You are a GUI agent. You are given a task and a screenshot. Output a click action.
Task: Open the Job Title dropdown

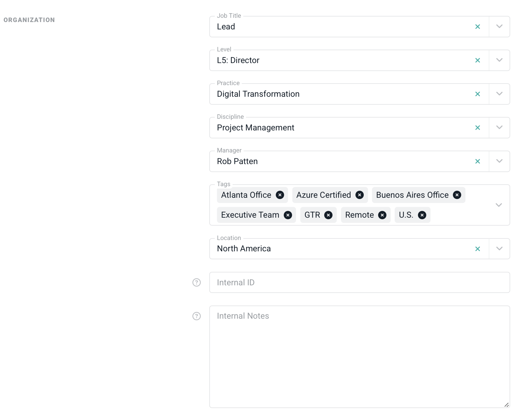pyautogui.click(x=499, y=27)
